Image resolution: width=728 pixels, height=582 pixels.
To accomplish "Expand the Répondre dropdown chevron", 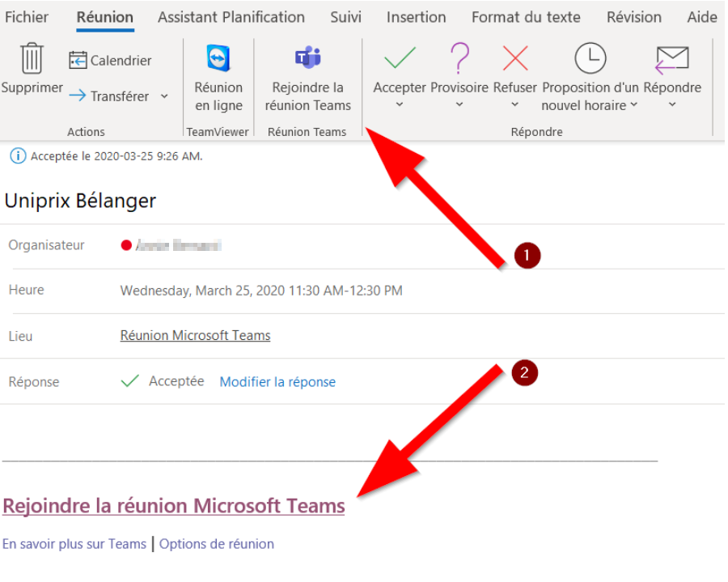I will click(672, 104).
